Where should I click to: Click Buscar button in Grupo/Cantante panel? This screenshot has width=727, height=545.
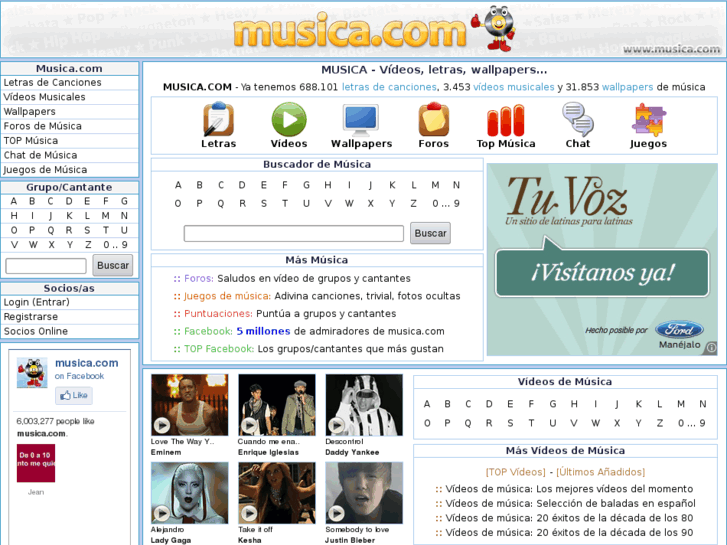pyautogui.click(x=113, y=265)
